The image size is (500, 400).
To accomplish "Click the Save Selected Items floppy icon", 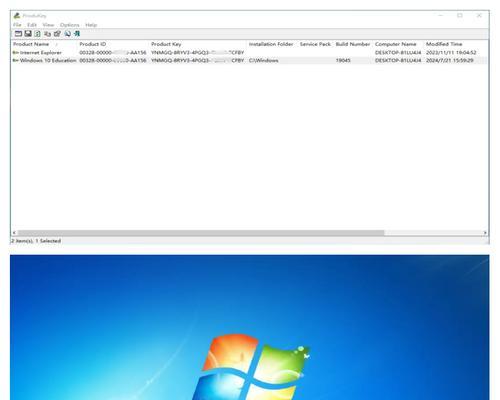I will (28, 34).
